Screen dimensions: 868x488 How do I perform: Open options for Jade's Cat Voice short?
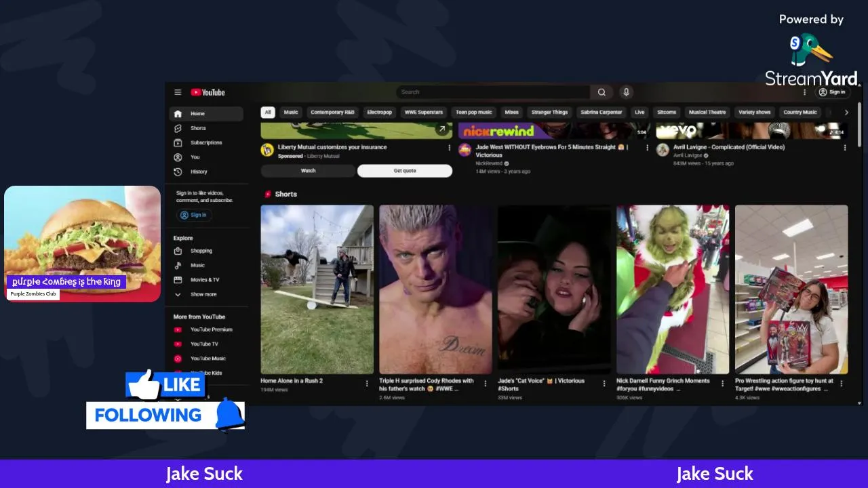[x=604, y=384]
